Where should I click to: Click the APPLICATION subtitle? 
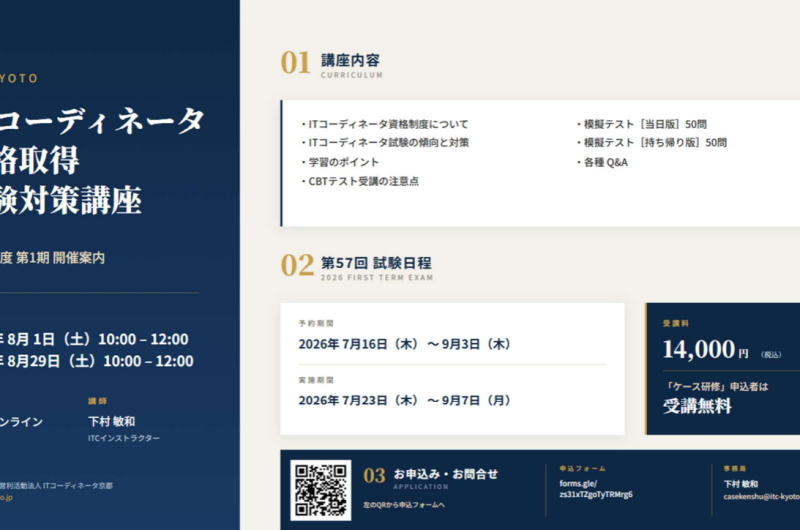click(421, 487)
